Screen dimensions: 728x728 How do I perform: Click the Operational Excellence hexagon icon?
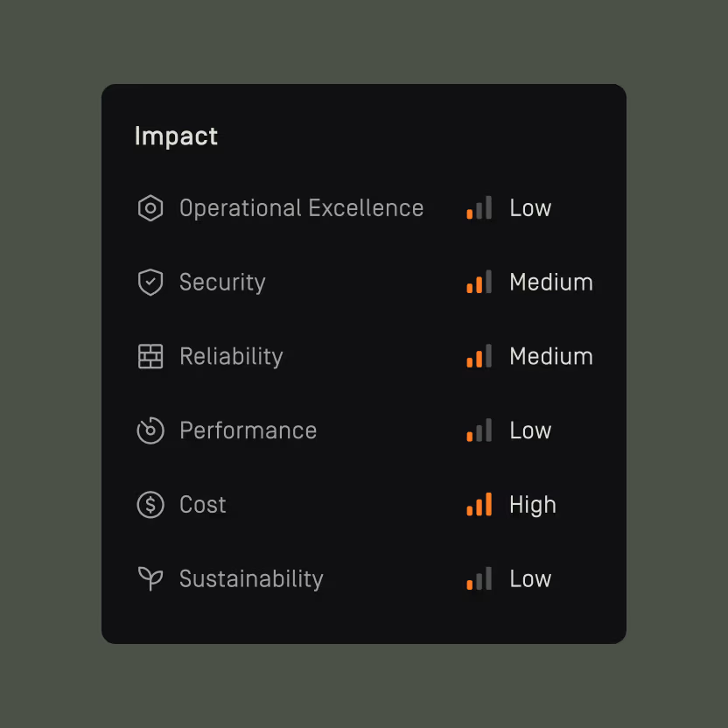coord(150,208)
